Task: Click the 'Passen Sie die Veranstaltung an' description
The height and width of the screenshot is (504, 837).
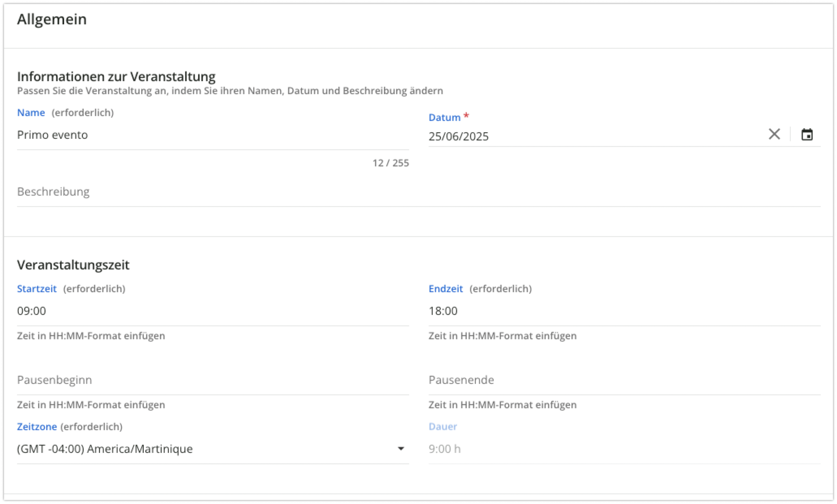Action: pyautogui.click(x=230, y=90)
